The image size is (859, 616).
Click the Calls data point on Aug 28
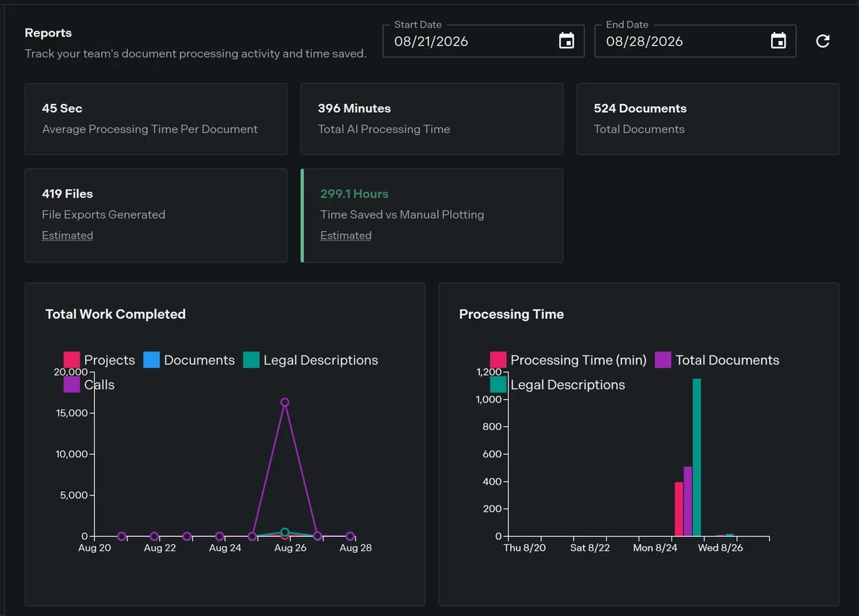(x=350, y=536)
